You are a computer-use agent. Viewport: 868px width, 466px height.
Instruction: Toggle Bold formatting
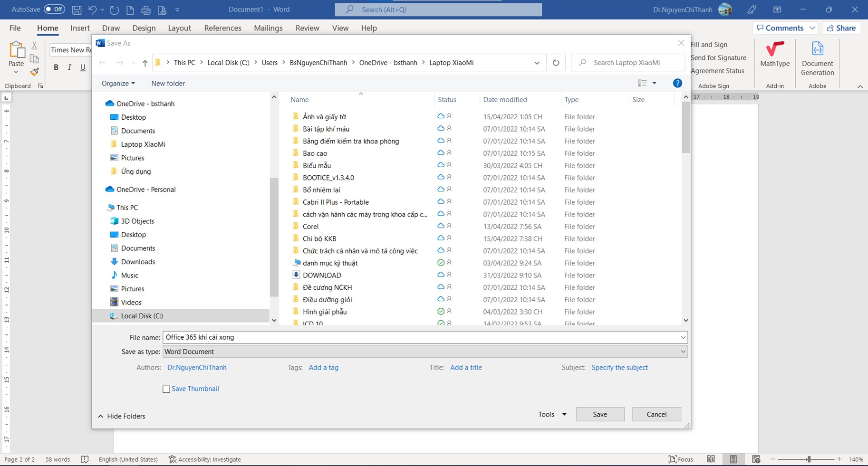[56, 67]
